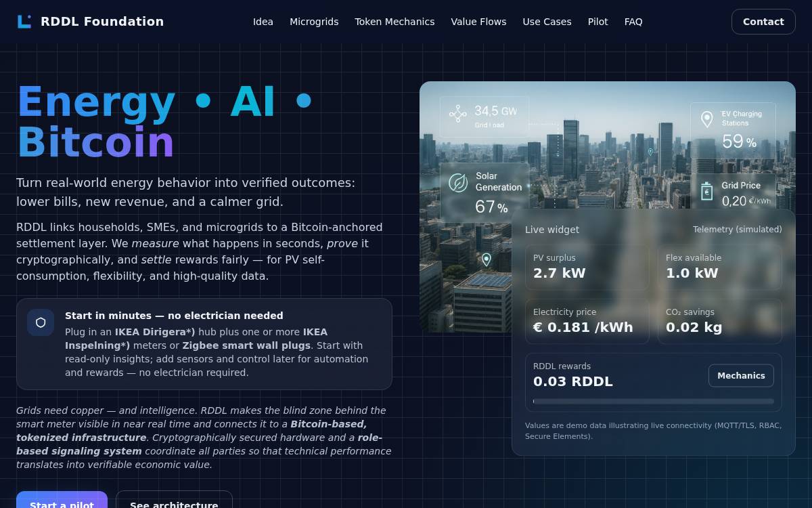Click the EV Charging Stations pin icon
812x508 pixels.
pyautogui.click(x=707, y=120)
